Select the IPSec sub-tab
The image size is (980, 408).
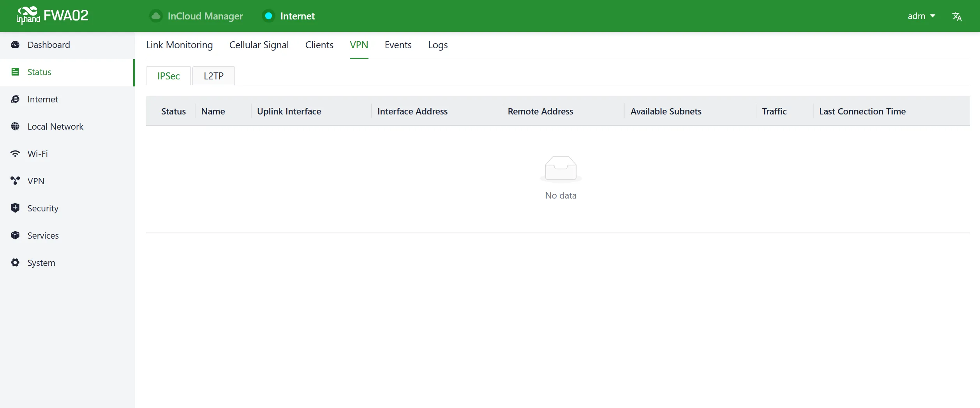pyautogui.click(x=169, y=76)
